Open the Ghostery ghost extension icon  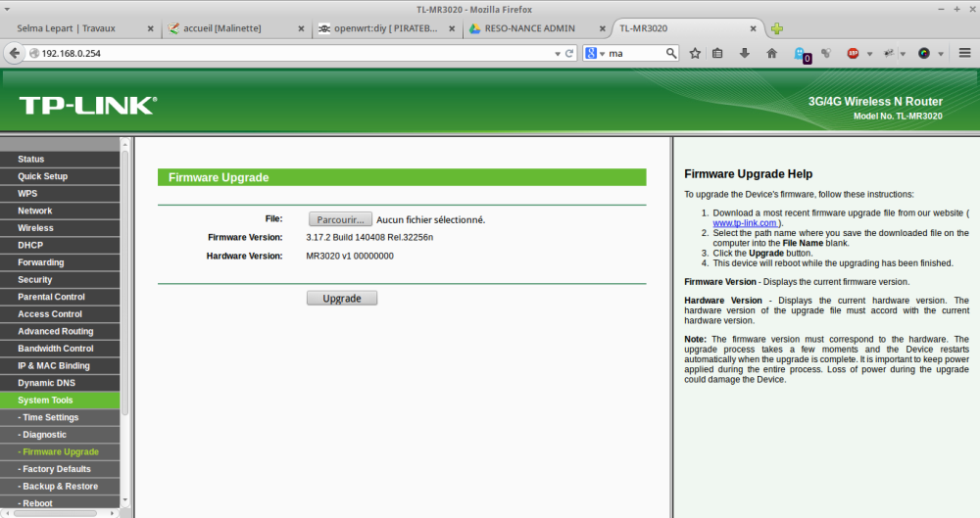(x=802, y=55)
